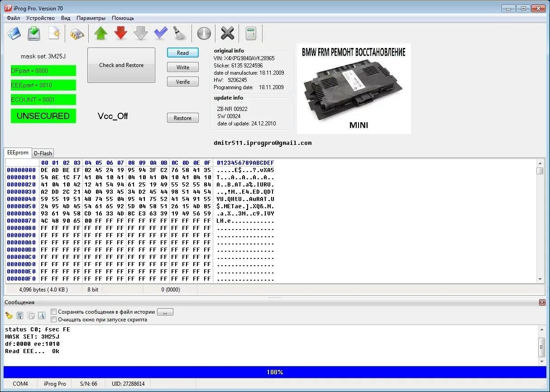Click the 'MASK SET: 3M25J' log line
The width and height of the screenshot is (550, 392).
coord(32,337)
